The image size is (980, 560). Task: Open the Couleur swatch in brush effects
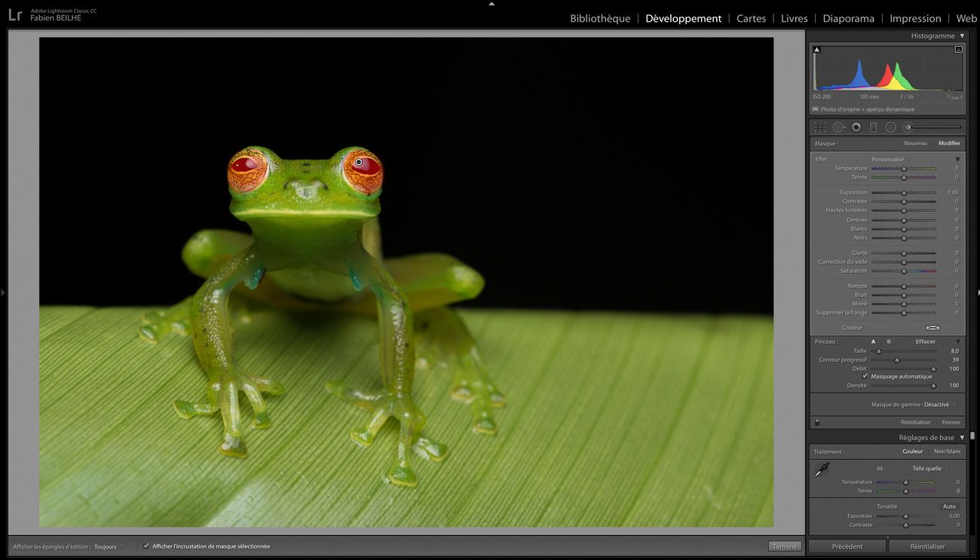933,328
